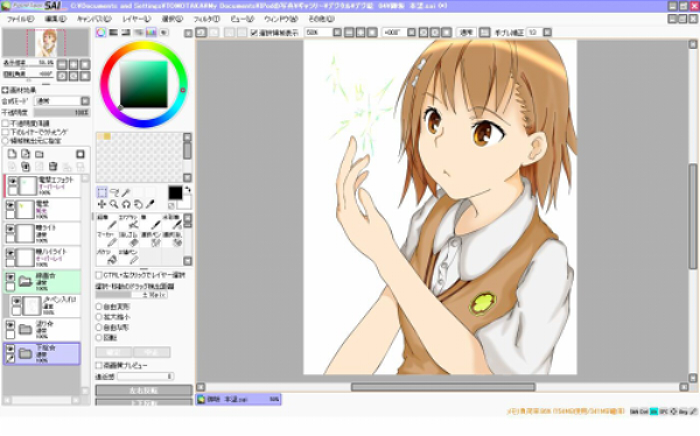The height and width of the screenshot is (436, 700).
Task: Select the rectangular selection tool
Action: [102, 192]
